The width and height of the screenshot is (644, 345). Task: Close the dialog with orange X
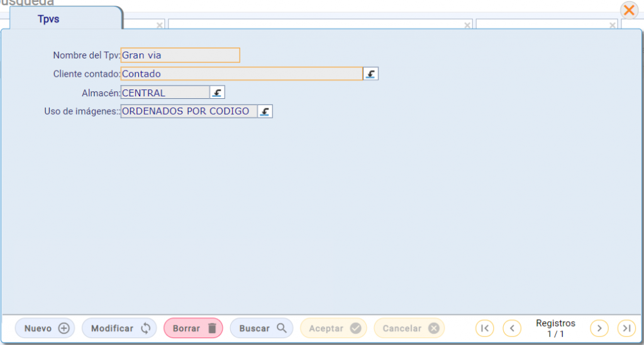click(x=629, y=10)
